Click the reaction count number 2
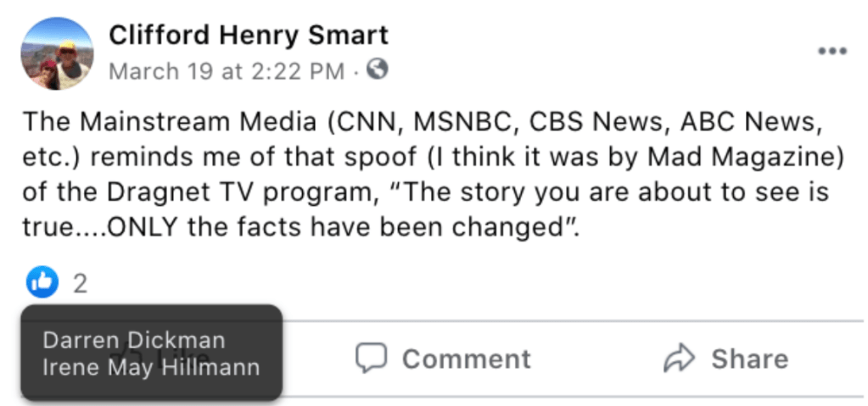The image size is (868, 406). coord(80,283)
